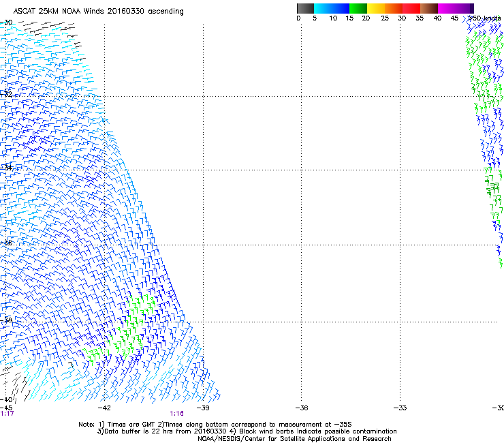Click the latitude axis label "-32"
Image resolution: width=504 pixels, height=443 pixels.
[6, 94]
